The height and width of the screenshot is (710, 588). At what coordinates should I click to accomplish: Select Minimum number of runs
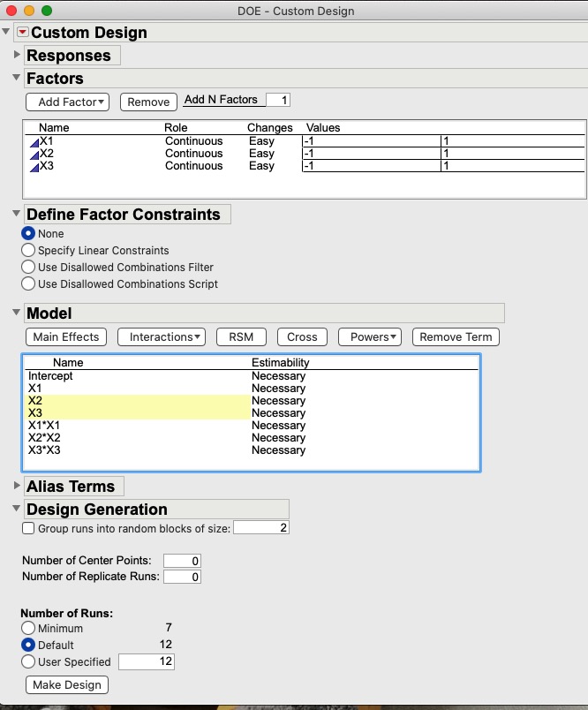(x=27, y=628)
